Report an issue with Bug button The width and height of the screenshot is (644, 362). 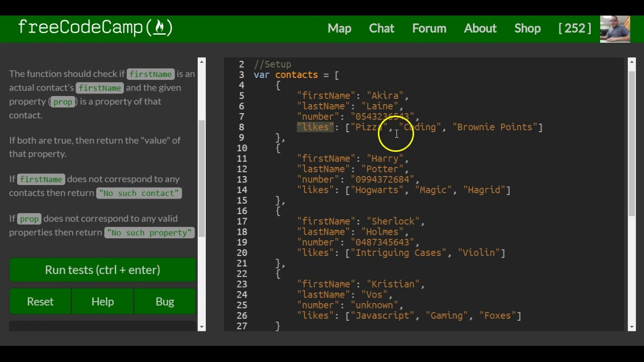point(165,302)
